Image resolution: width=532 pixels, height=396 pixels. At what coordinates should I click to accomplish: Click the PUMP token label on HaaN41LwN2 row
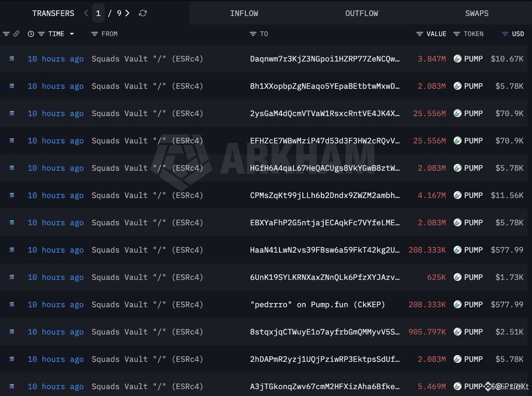(473, 250)
